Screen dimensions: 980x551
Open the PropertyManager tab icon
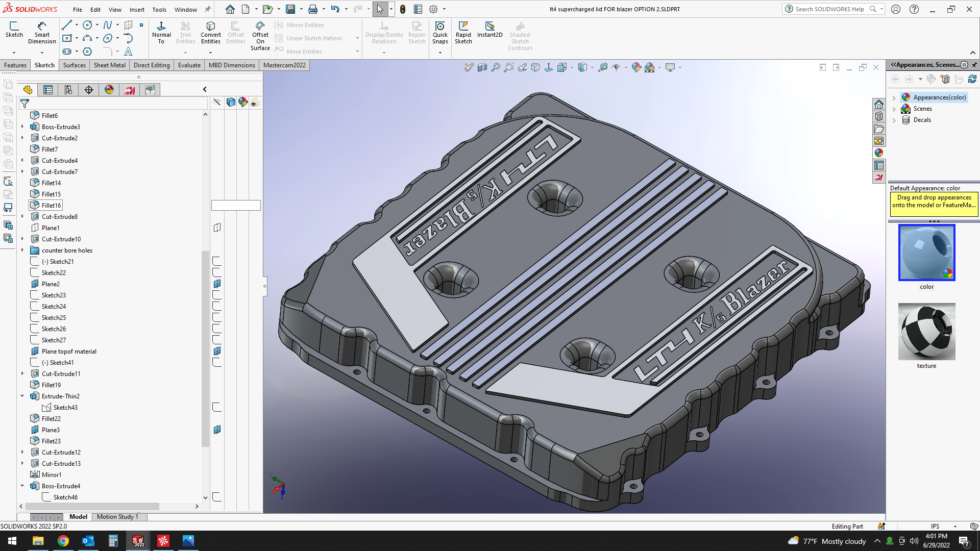pyautogui.click(x=48, y=90)
